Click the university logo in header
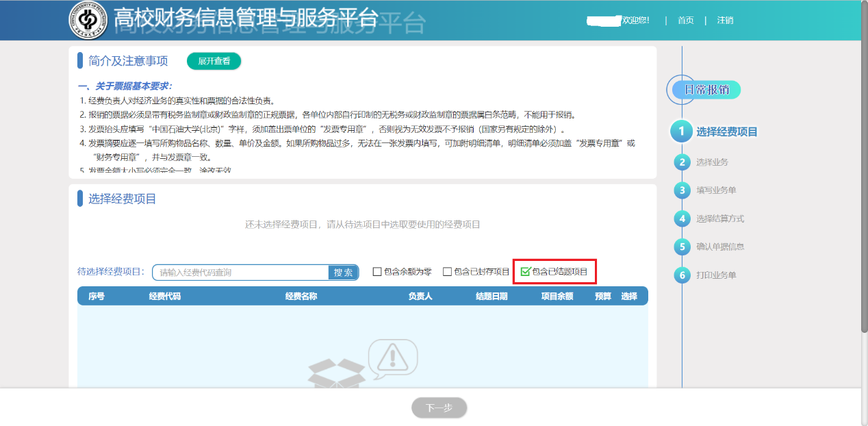 click(x=88, y=21)
